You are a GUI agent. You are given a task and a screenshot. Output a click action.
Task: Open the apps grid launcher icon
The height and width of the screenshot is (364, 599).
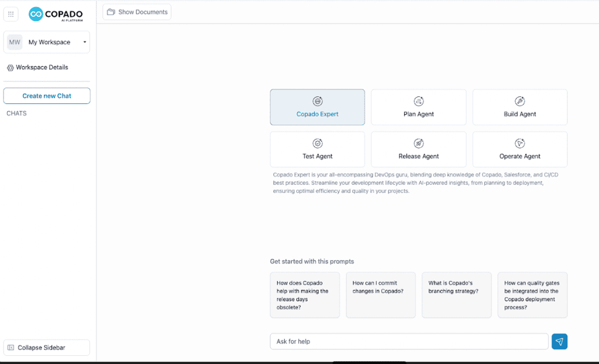coord(11,14)
